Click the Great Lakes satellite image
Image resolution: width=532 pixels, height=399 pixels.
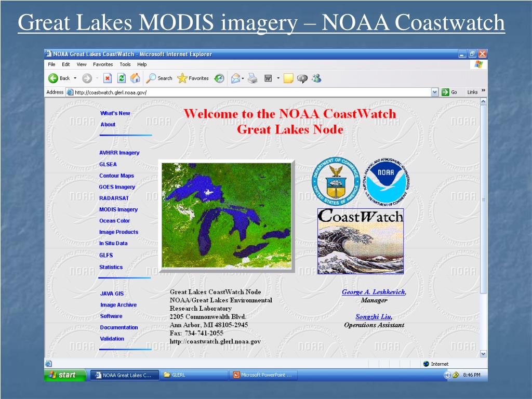click(x=227, y=216)
